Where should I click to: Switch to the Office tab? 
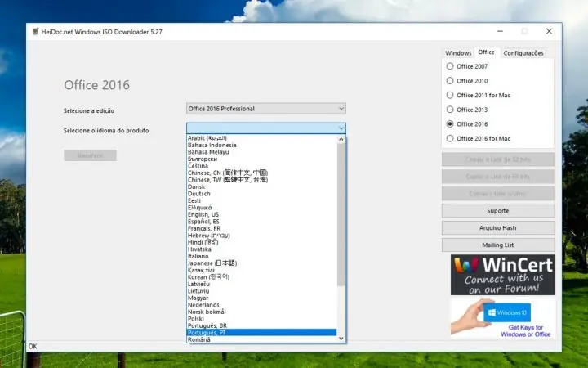click(486, 52)
